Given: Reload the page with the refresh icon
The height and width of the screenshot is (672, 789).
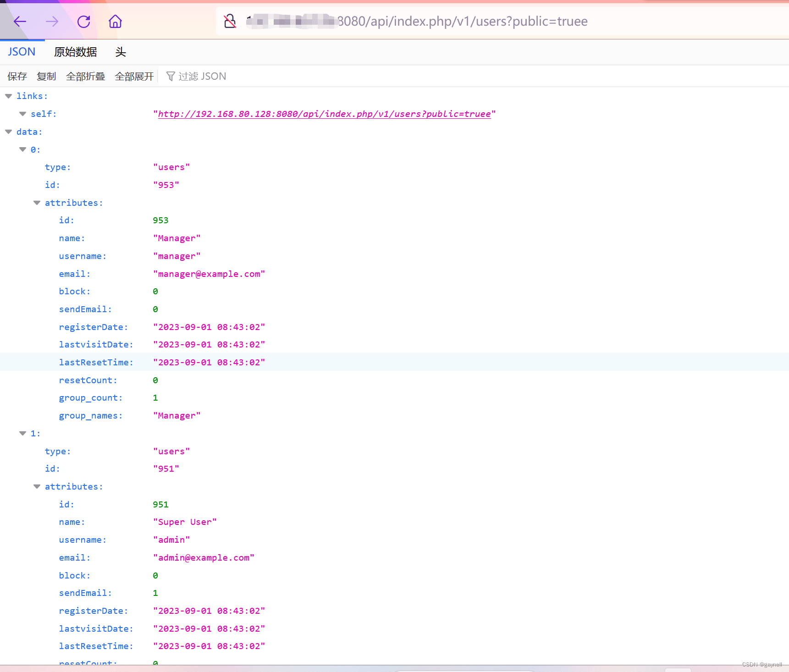Looking at the screenshot, I should pos(83,21).
